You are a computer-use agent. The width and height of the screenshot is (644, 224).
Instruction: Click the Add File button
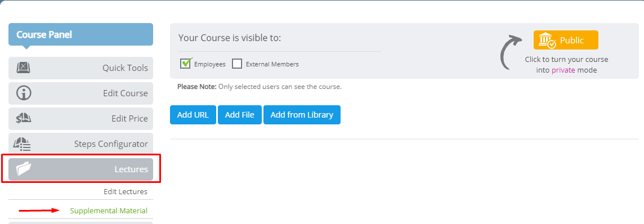click(240, 115)
